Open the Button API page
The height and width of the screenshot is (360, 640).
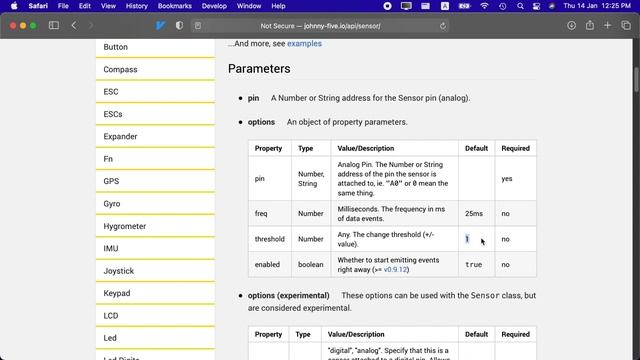coord(156,47)
